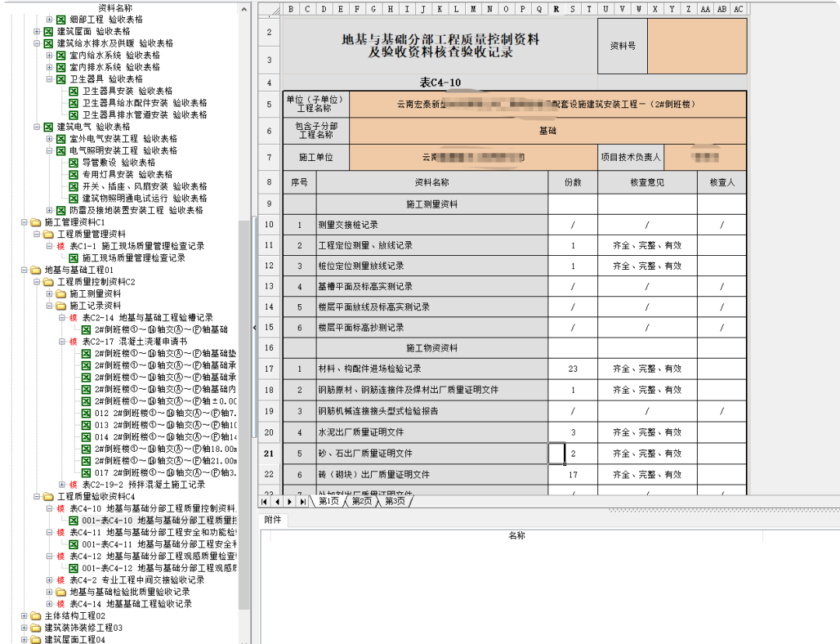Go to the previous sheet using the arrow
Image resolution: width=840 pixels, height=644 pixels.
277,502
